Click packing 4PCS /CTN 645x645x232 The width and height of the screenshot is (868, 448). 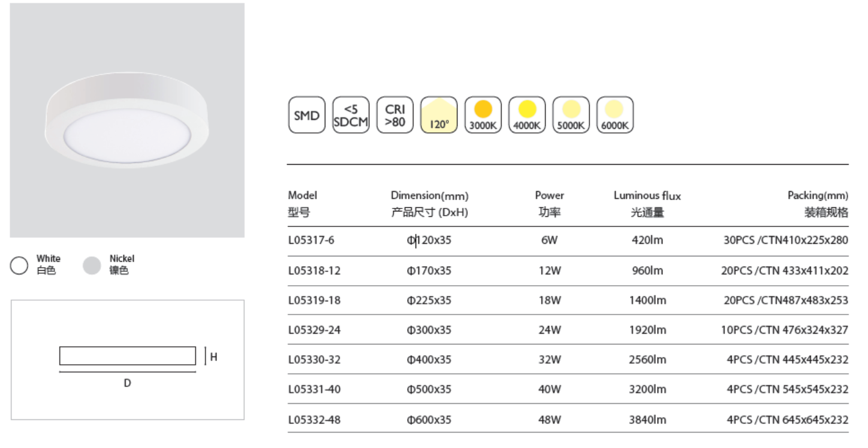(x=788, y=419)
